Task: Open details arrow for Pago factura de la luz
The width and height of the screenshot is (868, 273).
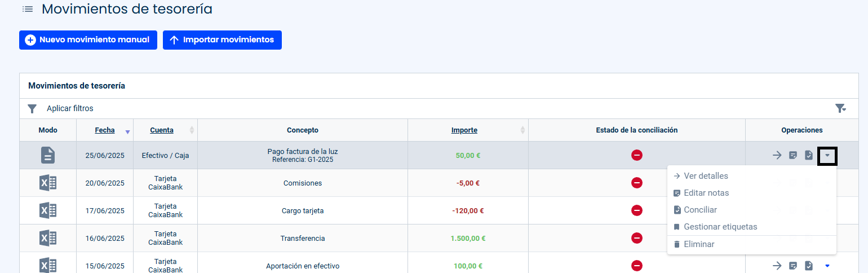Action: pos(777,155)
